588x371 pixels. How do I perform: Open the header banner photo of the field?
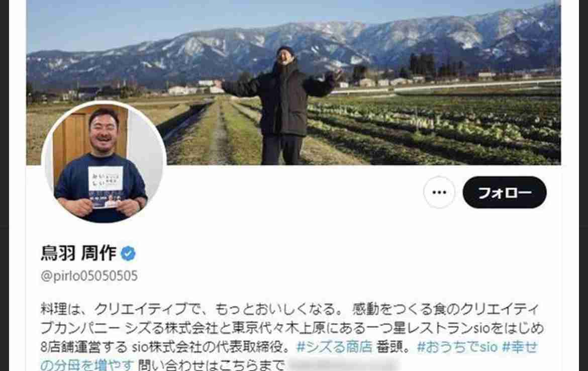[293, 82]
